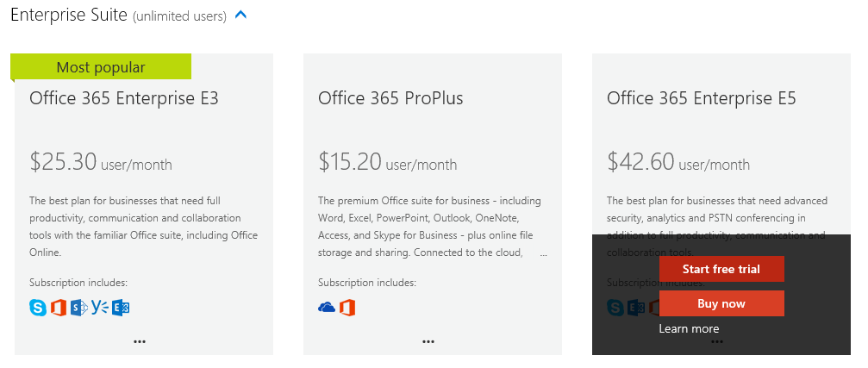
Task: Open the Learn more link
Action: (689, 328)
